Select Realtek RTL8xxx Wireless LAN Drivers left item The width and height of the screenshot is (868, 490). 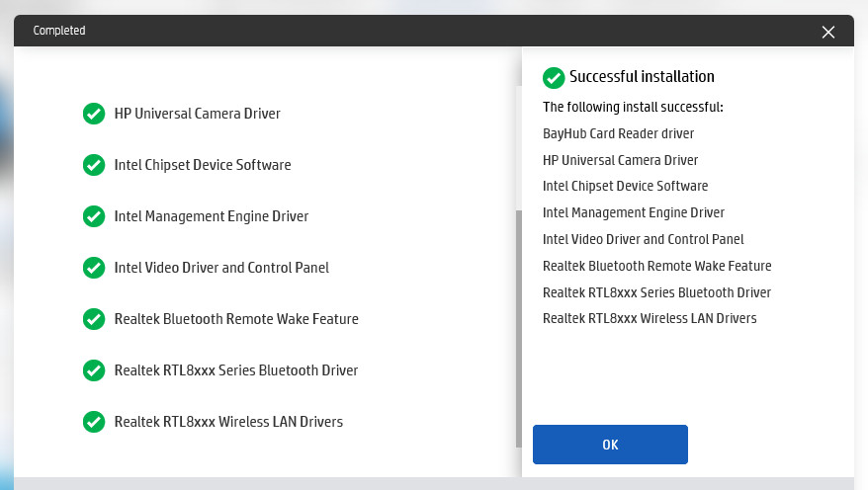228,422
